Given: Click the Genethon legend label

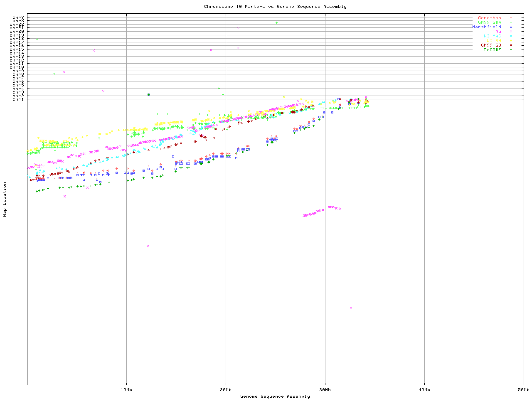Looking at the screenshot, I should click(489, 18).
